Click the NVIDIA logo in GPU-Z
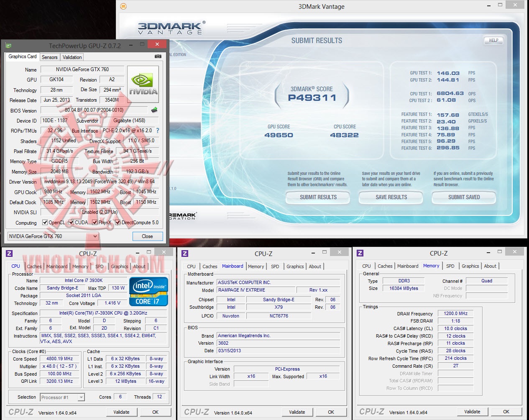 point(143,84)
